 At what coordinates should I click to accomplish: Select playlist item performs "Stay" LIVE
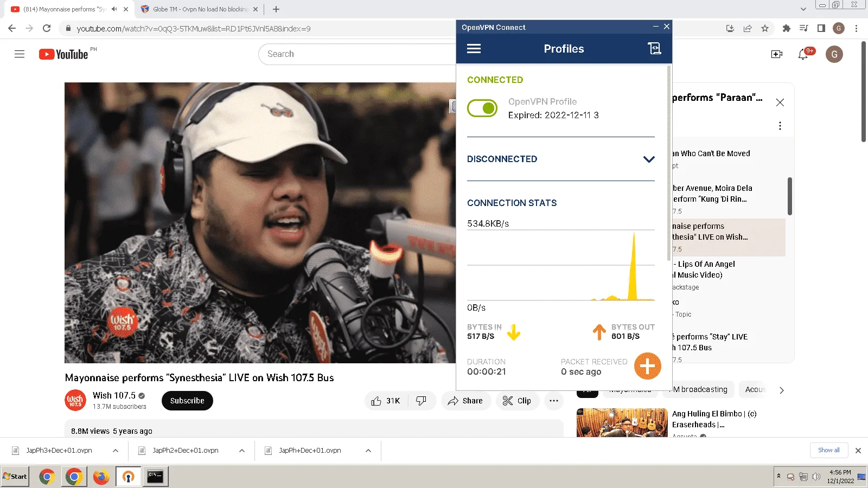[x=728, y=347]
